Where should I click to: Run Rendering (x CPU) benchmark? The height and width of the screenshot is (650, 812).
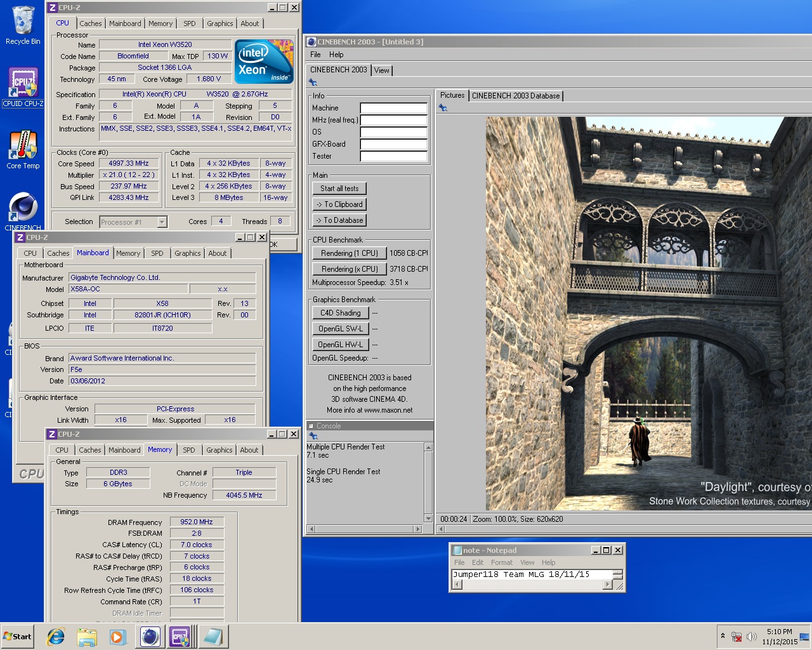click(x=350, y=269)
